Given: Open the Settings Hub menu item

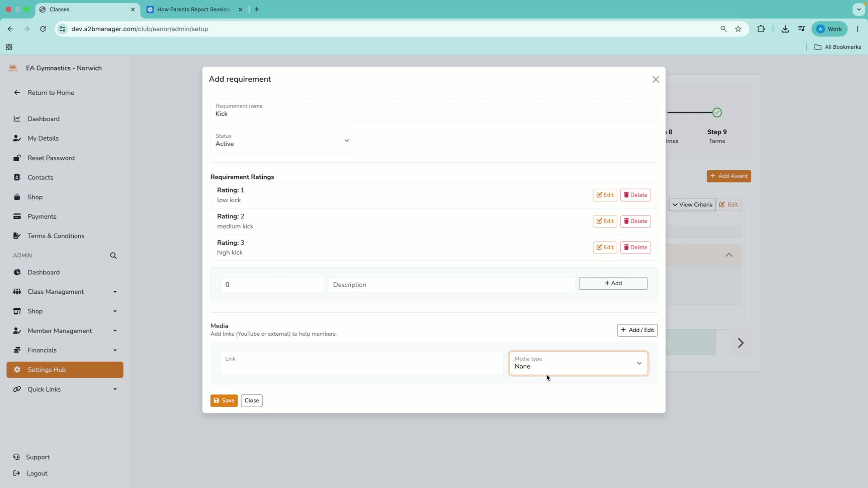Looking at the screenshot, I should pos(65,370).
